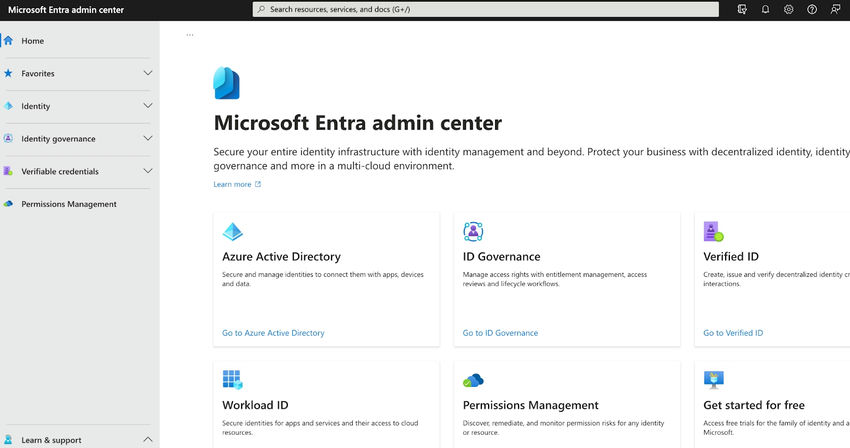Viewport: 850px width, 448px height.
Task: Click Go to Azure Active Directory link
Action: coord(273,333)
